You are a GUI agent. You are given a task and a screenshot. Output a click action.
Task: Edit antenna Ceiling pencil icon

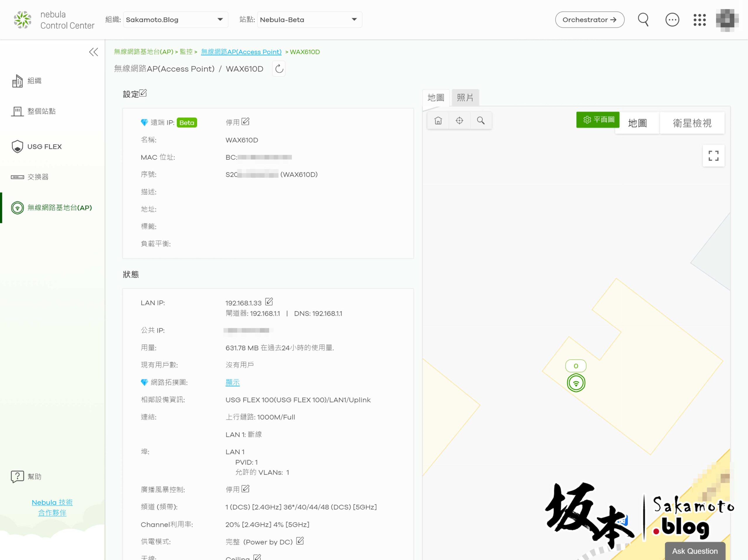click(x=257, y=557)
